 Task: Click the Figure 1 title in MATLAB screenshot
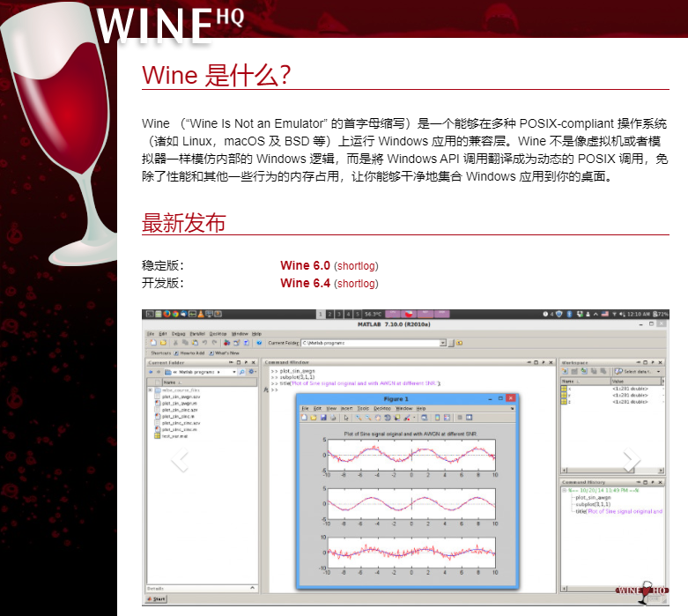[x=396, y=398]
